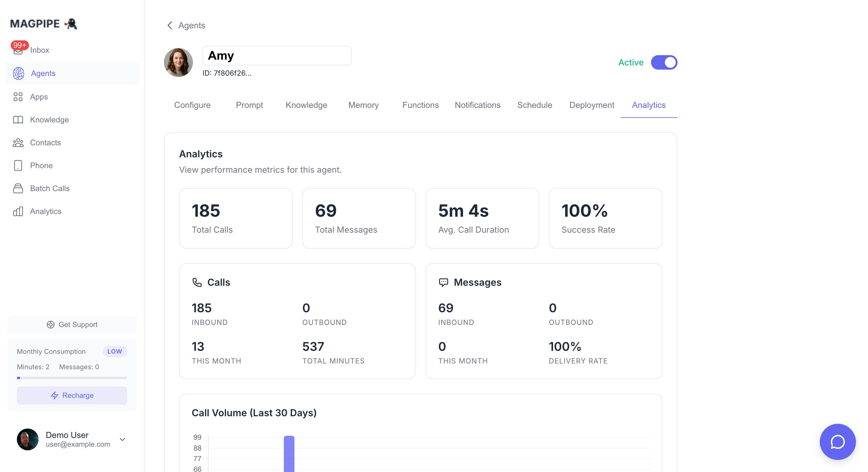This screenshot has height=472, width=868.
Task: Click Amy's profile avatar photo
Action: click(x=178, y=62)
